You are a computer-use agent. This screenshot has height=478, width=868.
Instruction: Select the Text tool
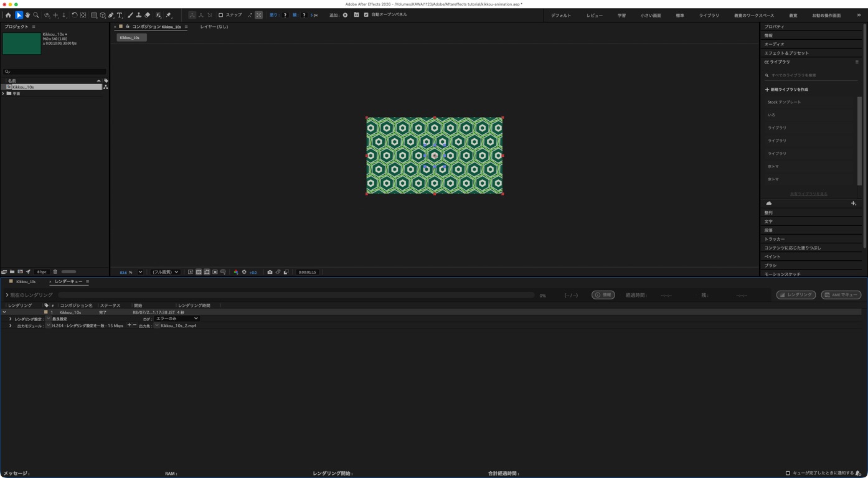point(120,15)
